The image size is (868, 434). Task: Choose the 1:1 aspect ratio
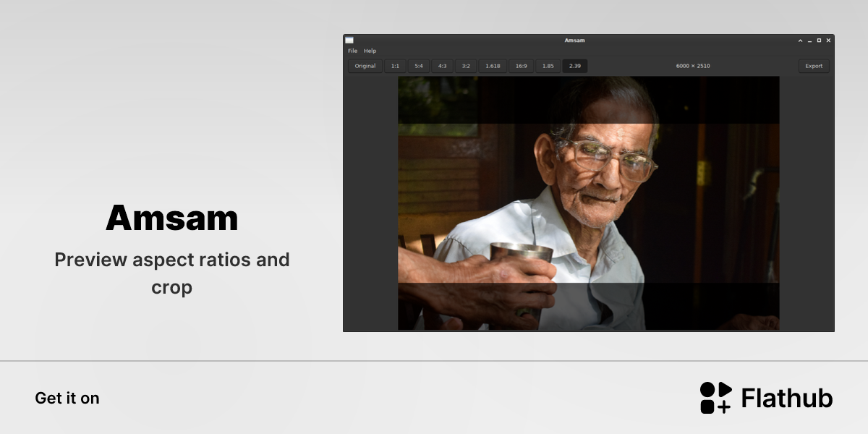(395, 66)
